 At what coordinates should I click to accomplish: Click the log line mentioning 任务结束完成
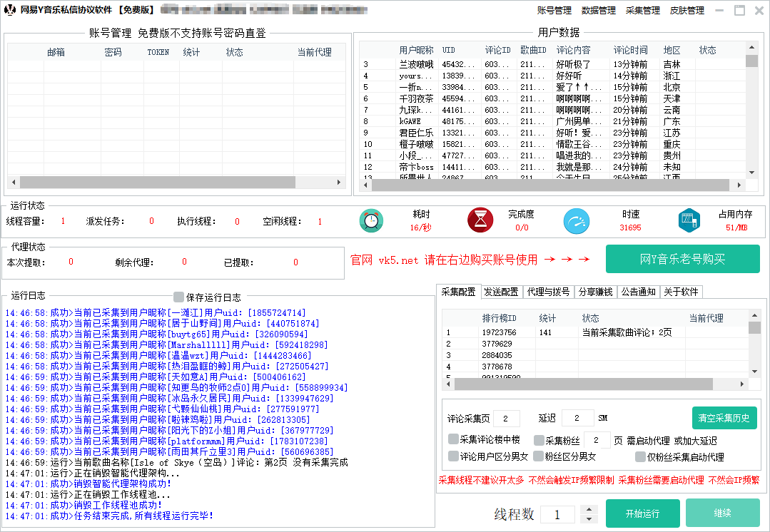pos(109,516)
